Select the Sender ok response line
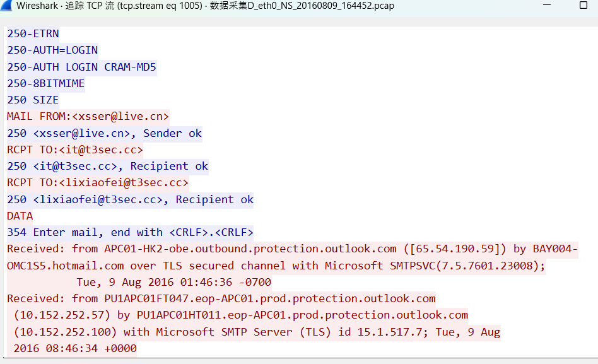The width and height of the screenshot is (598, 364). point(104,133)
